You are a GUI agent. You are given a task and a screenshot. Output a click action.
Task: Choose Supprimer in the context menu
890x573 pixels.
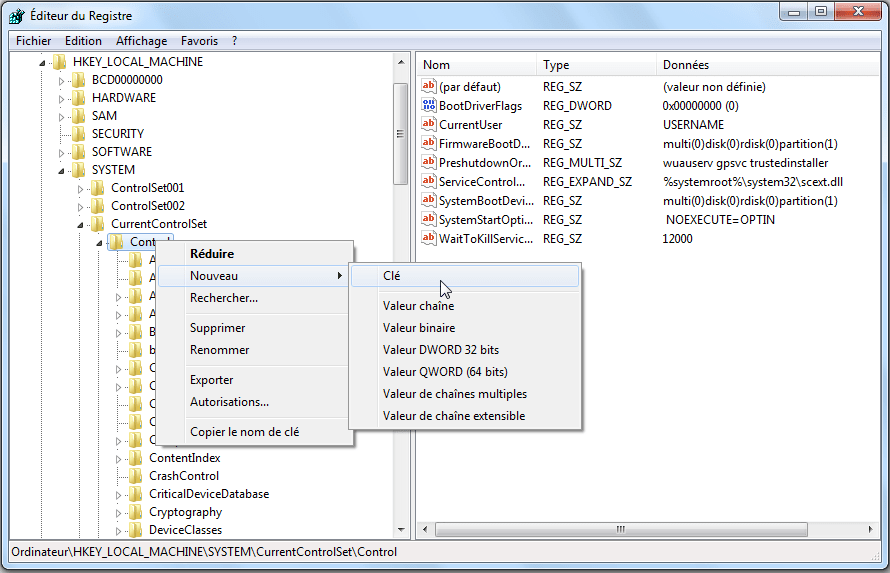coord(254,328)
